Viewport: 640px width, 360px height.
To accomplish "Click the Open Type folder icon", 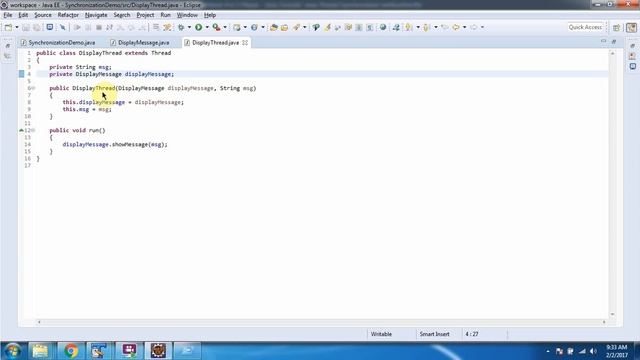I will (x=273, y=27).
